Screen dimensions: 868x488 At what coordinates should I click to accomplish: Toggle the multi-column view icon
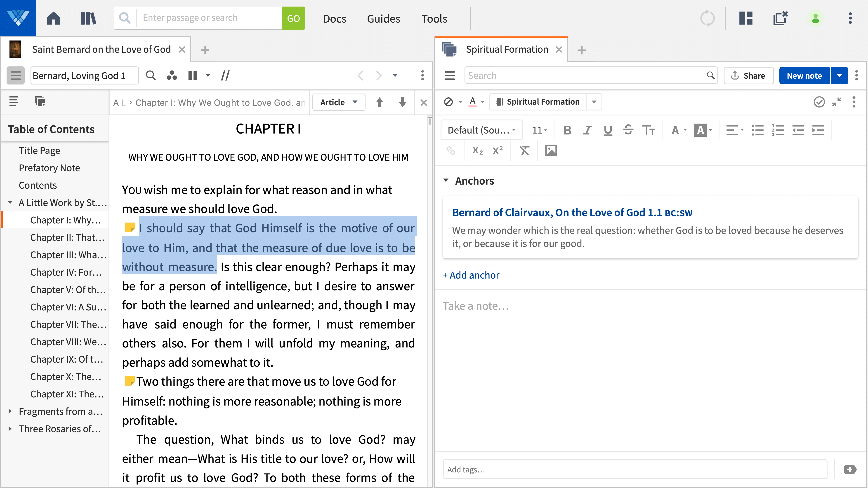click(x=193, y=75)
